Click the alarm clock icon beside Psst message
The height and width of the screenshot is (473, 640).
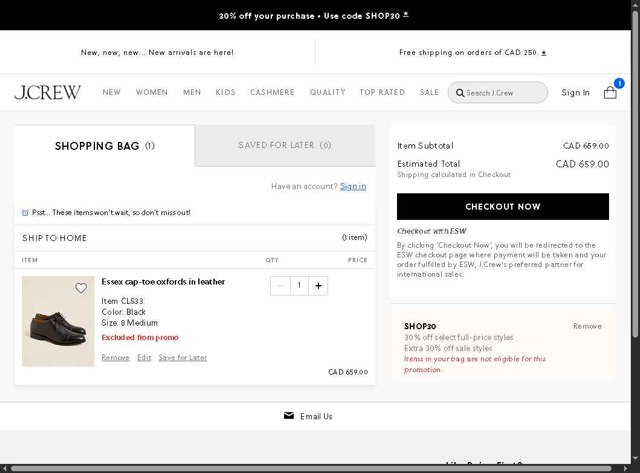[x=25, y=213]
